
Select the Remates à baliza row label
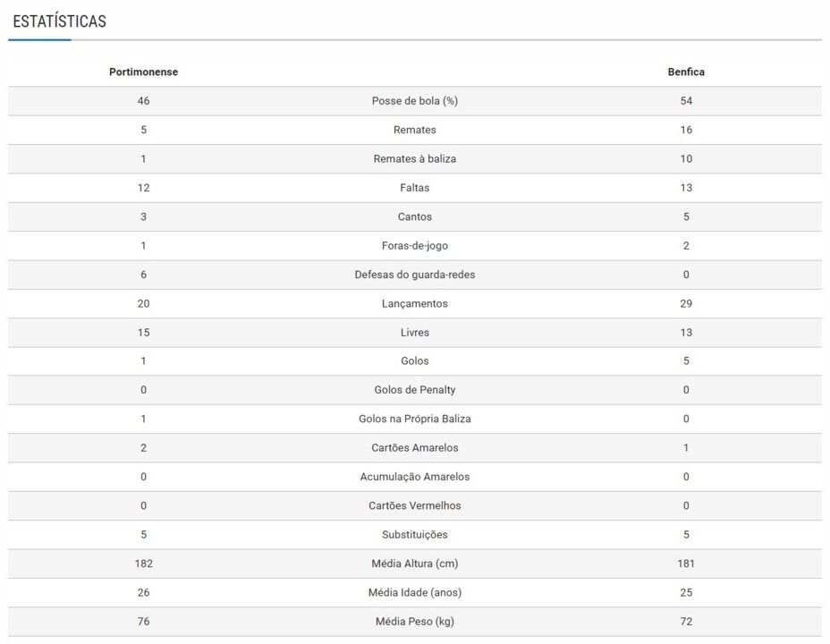(x=414, y=159)
